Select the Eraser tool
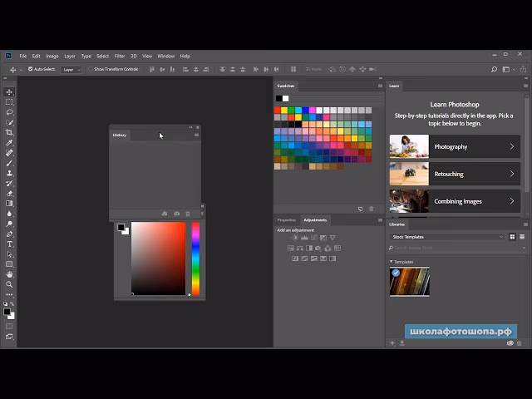Screen dimensions: 532x399 click(x=9, y=194)
